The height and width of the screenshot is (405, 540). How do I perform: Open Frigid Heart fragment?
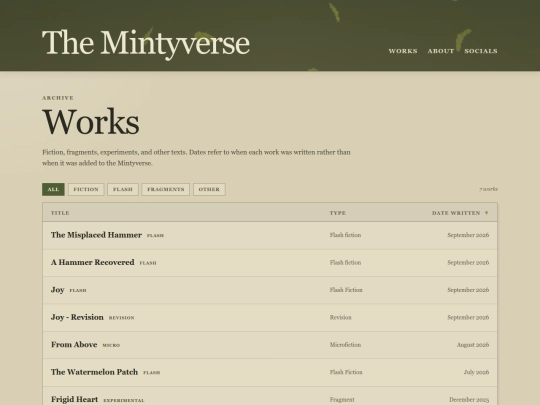[74, 399]
